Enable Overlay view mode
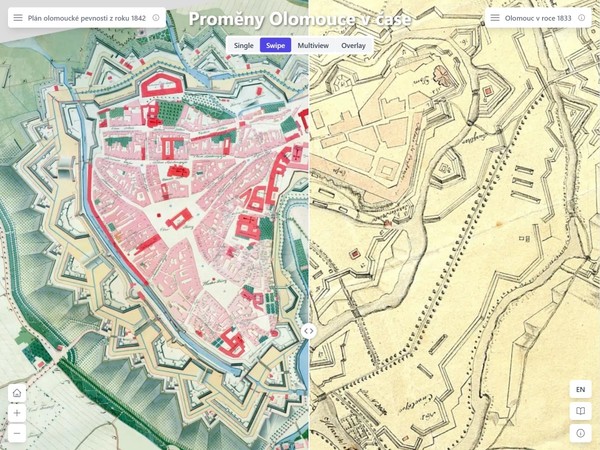 (x=353, y=46)
